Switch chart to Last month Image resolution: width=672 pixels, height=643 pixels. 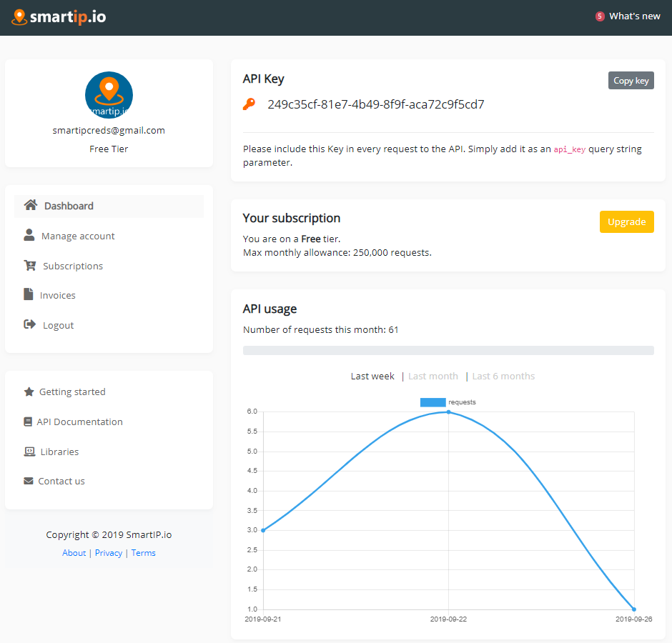click(x=433, y=377)
